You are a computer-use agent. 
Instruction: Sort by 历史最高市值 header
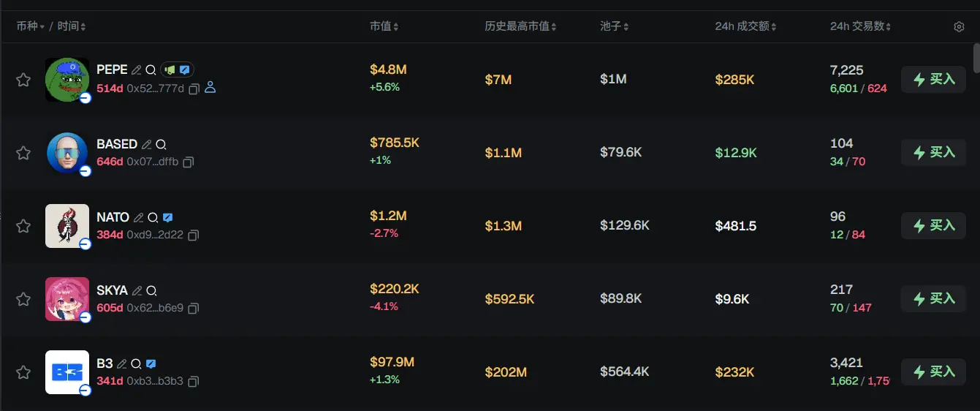pos(520,26)
